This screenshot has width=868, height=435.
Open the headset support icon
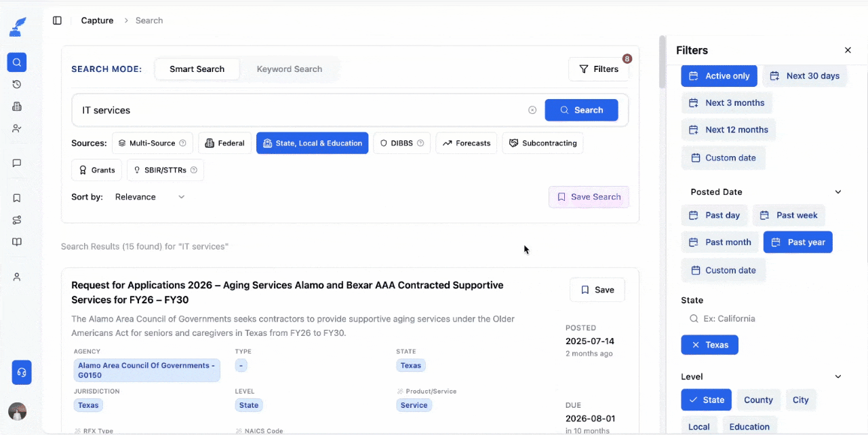click(22, 372)
